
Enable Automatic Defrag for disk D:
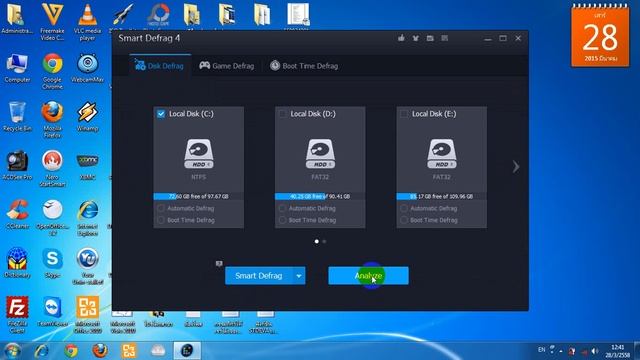282,208
